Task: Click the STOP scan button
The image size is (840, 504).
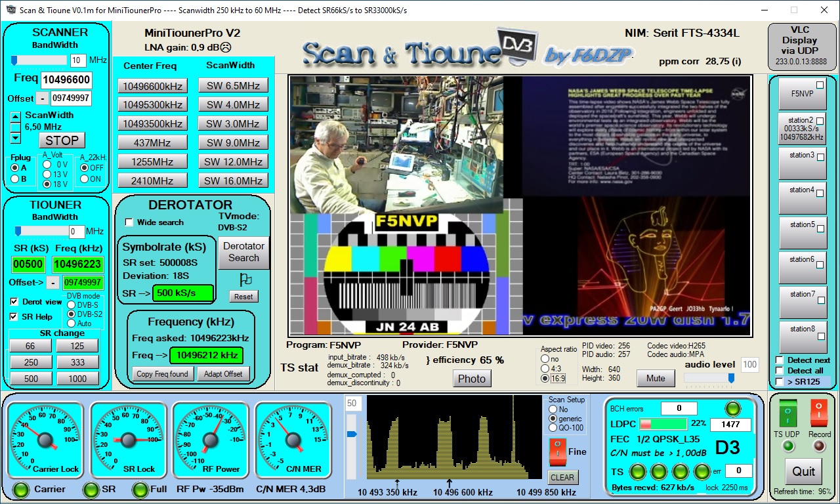Action: [62, 140]
